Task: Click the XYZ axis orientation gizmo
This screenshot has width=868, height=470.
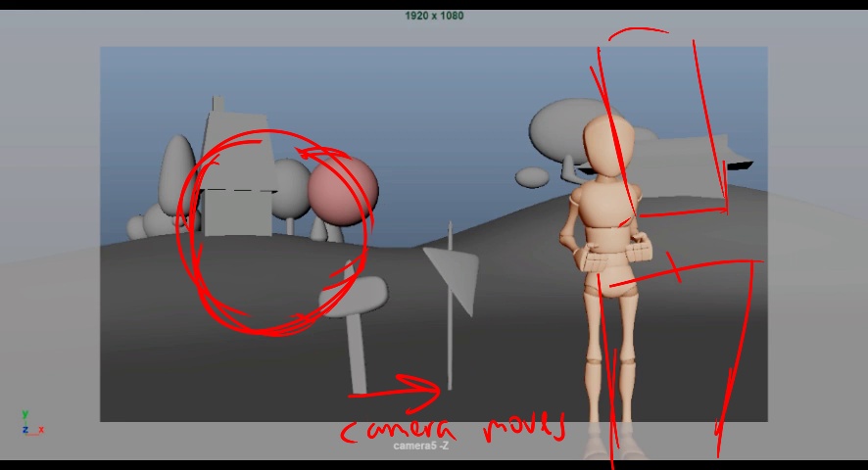Action: pyautogui.click(x=32, y=424)
